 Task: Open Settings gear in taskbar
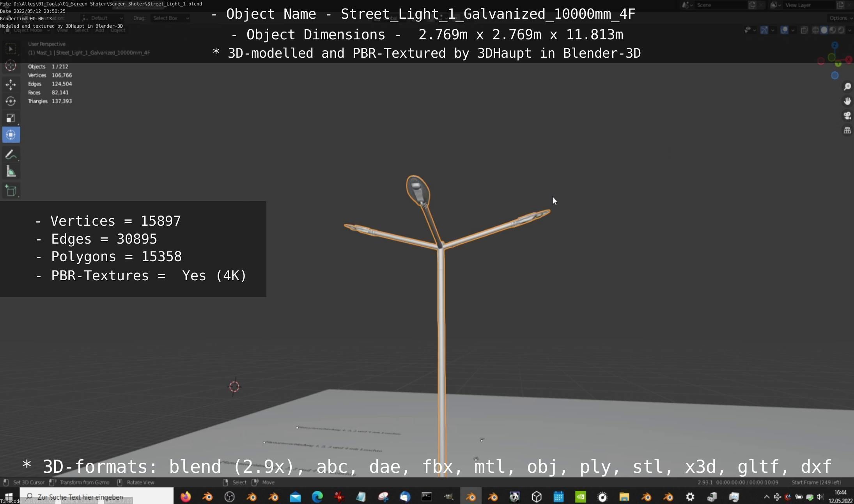690,497
